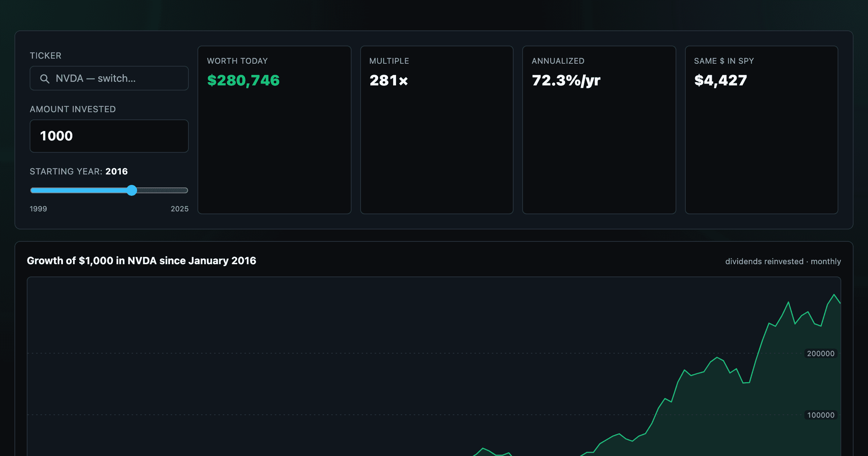Focus the NVDA ticker search field

(x=109, y=78)
